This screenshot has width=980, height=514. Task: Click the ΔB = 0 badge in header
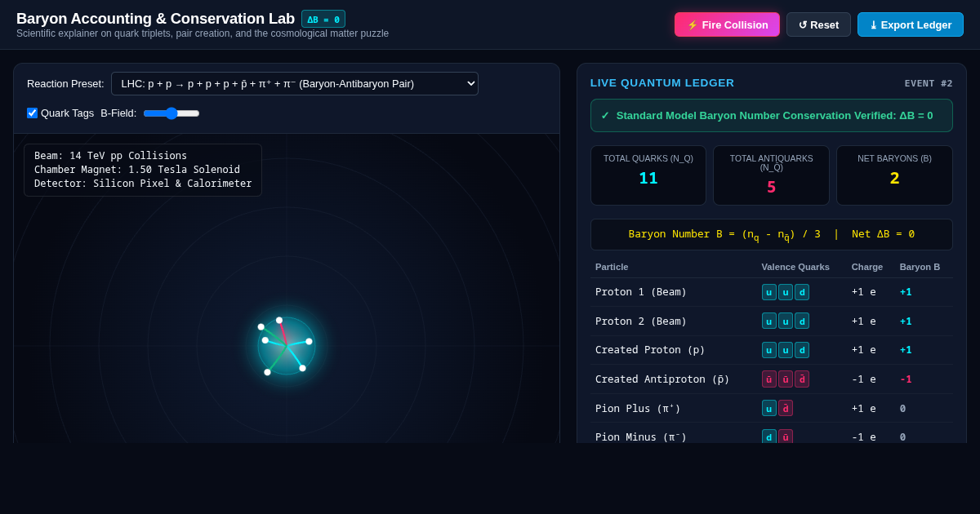coord(323,19)
